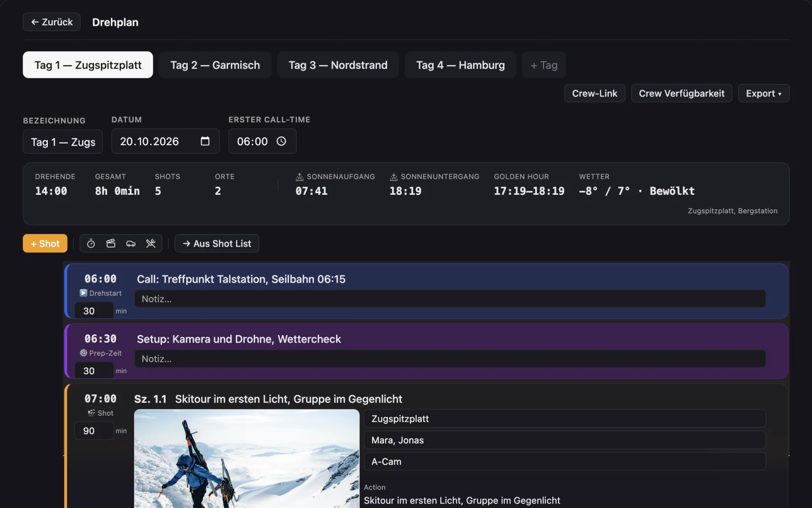Click the Action description text
Screen dimensions: 812x508
pos(462,500)
